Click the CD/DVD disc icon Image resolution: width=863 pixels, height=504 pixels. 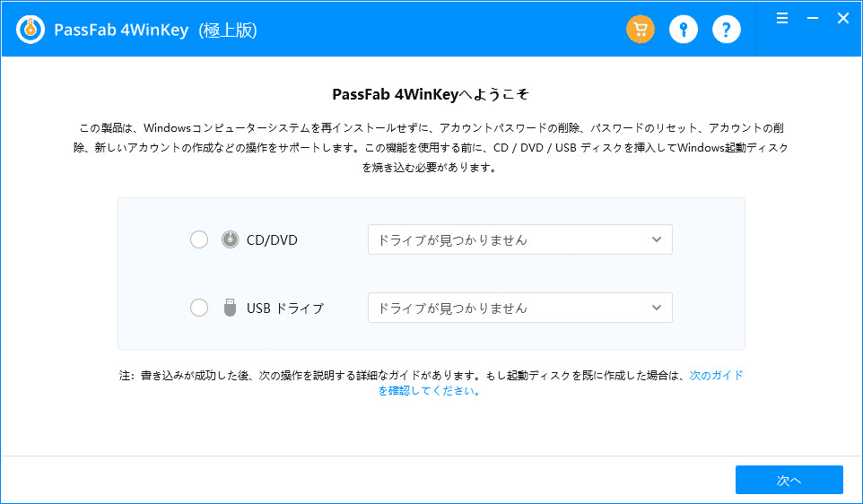coord(231,239)
